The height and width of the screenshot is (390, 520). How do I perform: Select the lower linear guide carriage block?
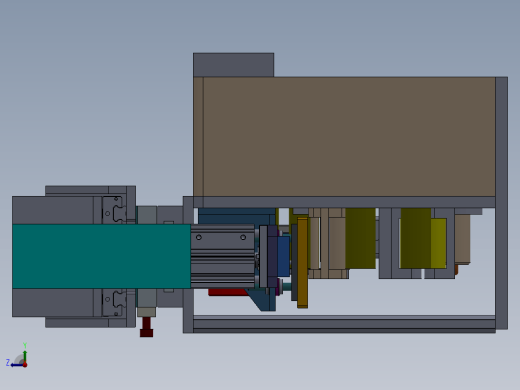(x=114, y=303)
